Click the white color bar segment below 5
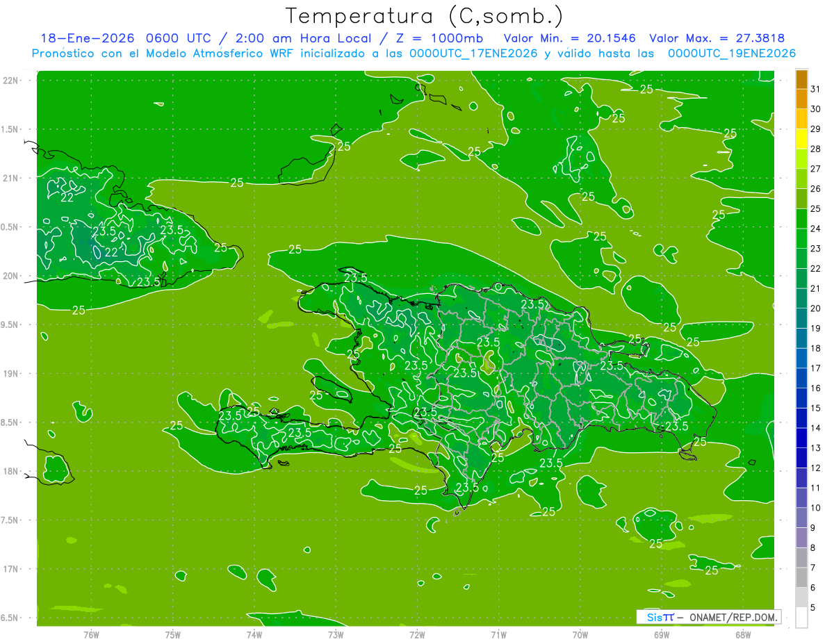 tap(801, 618)
